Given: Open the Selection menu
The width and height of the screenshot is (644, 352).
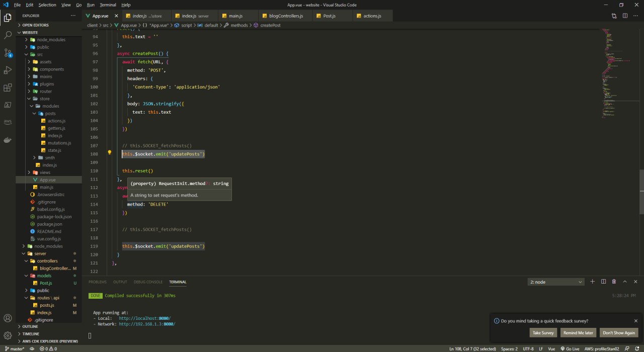Looking at the screenshot, I should (47, 5).
